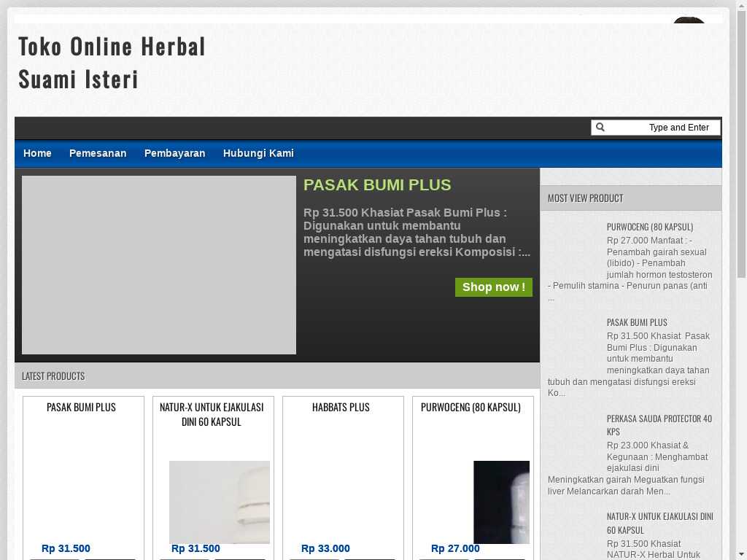This screenshot has width=747, height=560.
Task: Click the Purwoceng product thumbnail image
Action: pyautogui.click(x=501, y=502)
